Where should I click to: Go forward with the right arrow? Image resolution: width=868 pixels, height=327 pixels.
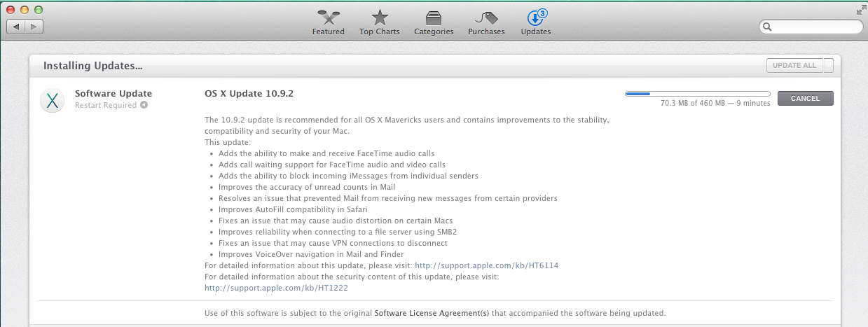pos(34,27)
